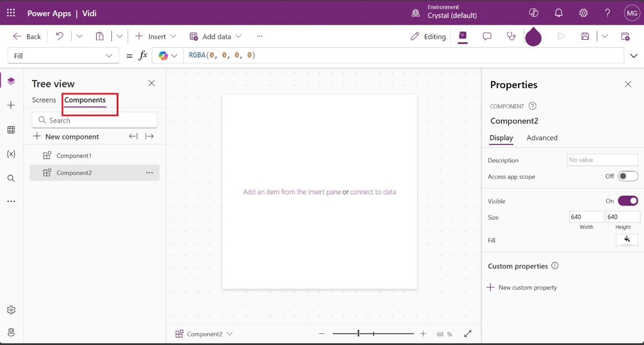Screen dimensions: 644x345
Task: Toggle the Access app scope switch
Action: click(x=628, y=176)
